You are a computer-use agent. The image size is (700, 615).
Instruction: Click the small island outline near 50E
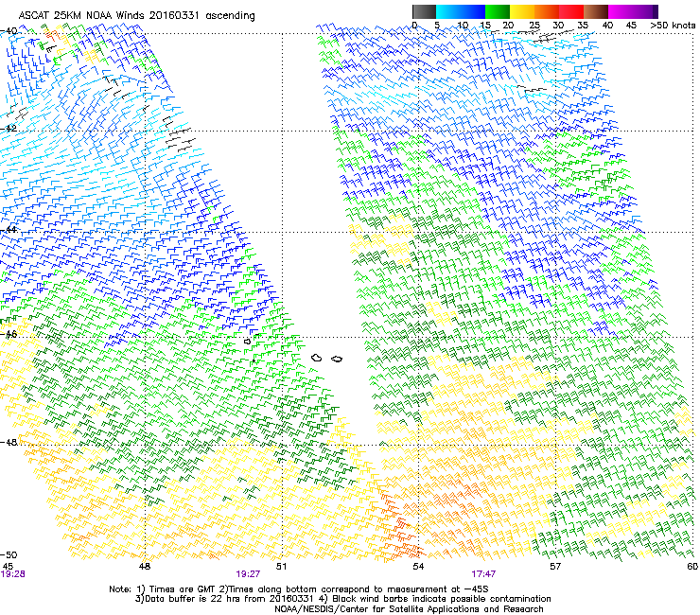(248, 342)
